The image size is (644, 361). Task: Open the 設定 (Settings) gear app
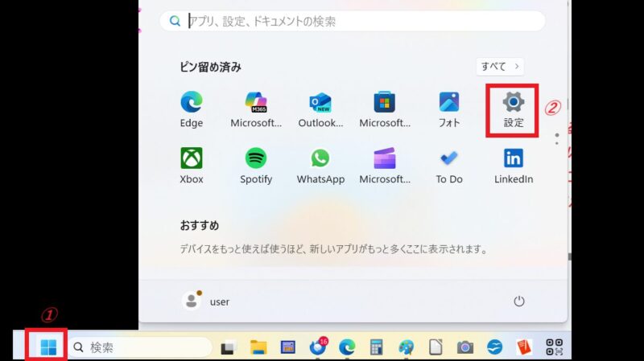click(514, 109)
